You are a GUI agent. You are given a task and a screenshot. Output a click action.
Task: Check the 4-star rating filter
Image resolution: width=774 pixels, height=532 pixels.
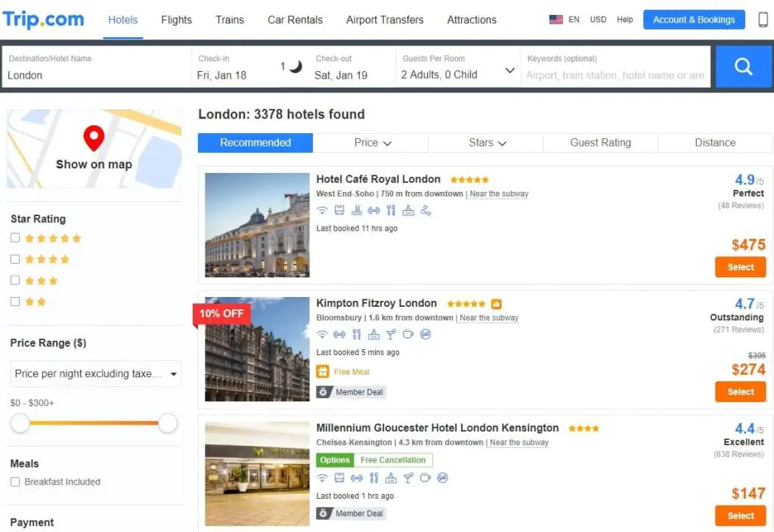point(15,259)
